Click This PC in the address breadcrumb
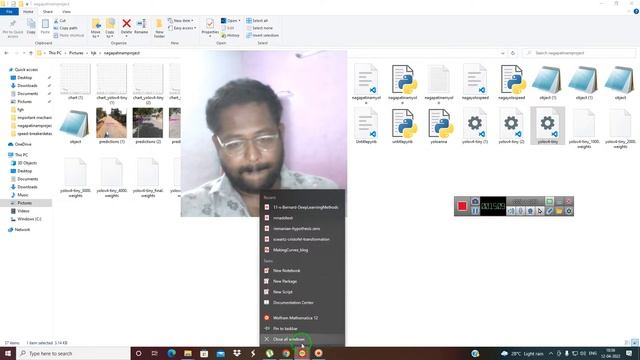Viewport: 640px width, 360px height. point(55,53)
